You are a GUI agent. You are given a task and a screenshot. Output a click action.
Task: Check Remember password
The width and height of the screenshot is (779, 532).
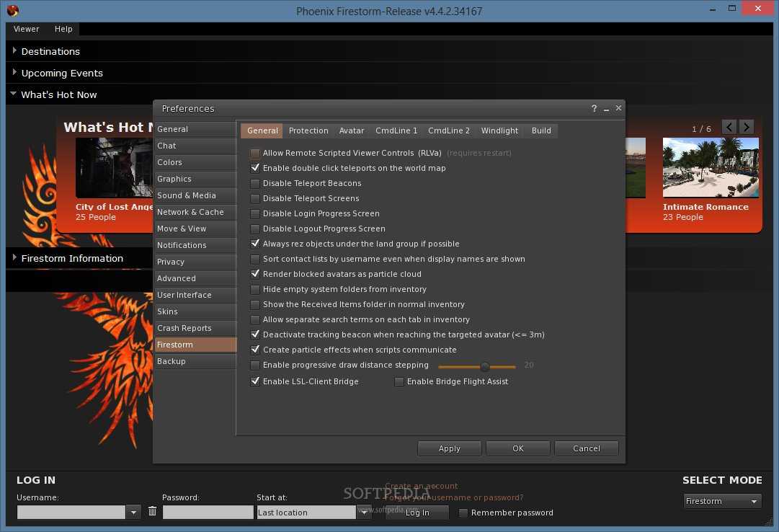click(463, 513)
